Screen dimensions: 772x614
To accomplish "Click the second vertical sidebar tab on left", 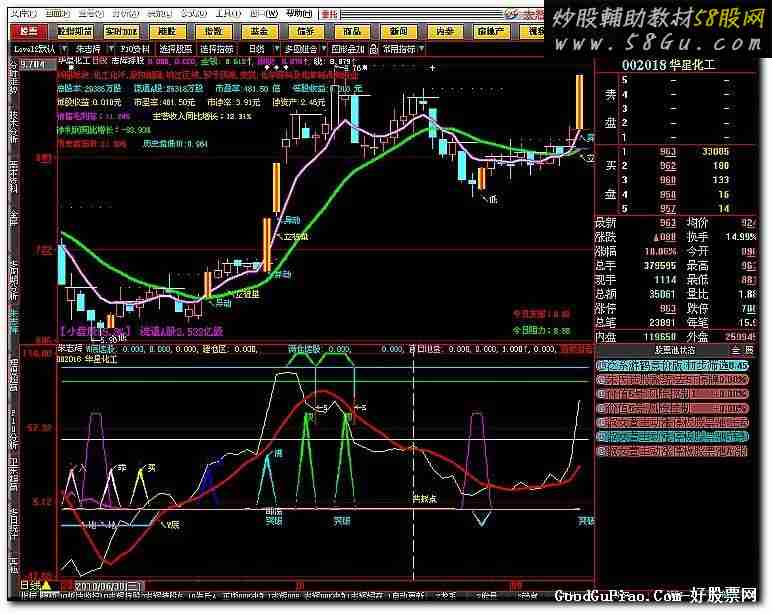I will (x=13, y=126).
